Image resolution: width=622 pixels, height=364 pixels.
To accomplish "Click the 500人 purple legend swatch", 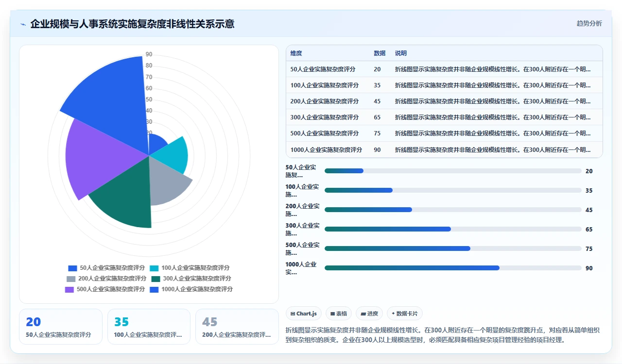I will [x=69, y=289].
